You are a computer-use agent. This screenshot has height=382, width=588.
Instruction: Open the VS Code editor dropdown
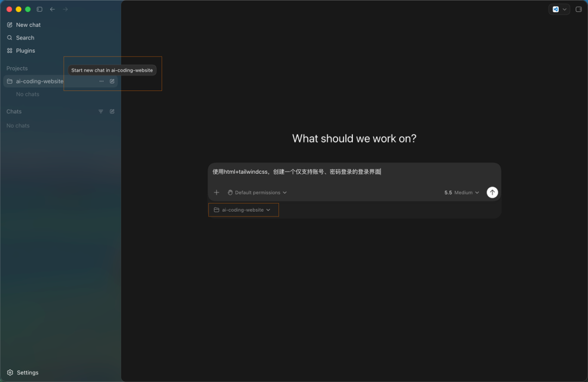pyautogui.click(x=559, y=9)
